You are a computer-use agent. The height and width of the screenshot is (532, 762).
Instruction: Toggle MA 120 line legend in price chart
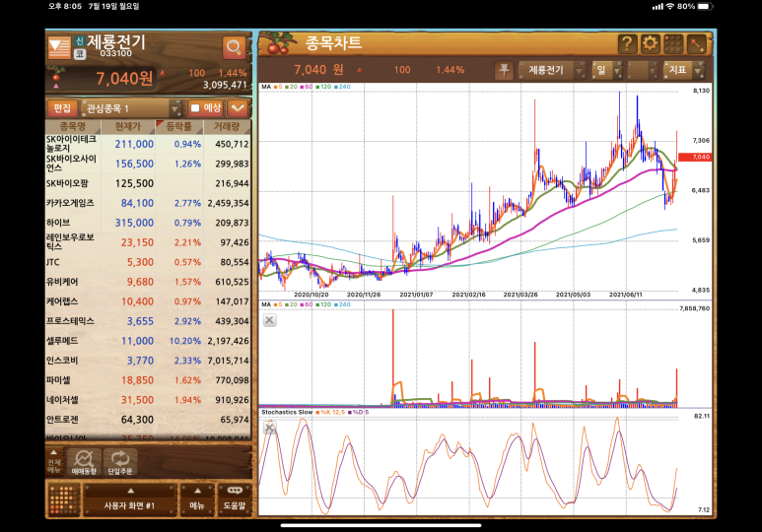click(323, 87)
